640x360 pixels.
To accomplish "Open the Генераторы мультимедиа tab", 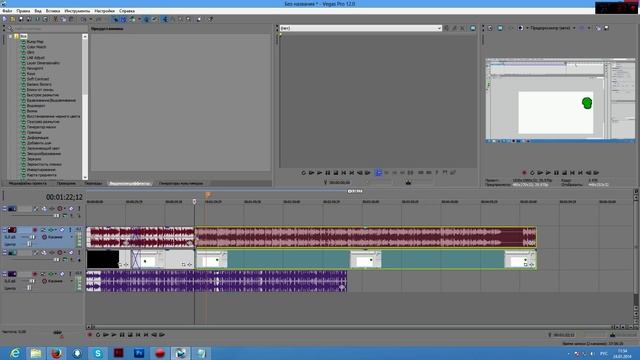I will pos(180,183).
